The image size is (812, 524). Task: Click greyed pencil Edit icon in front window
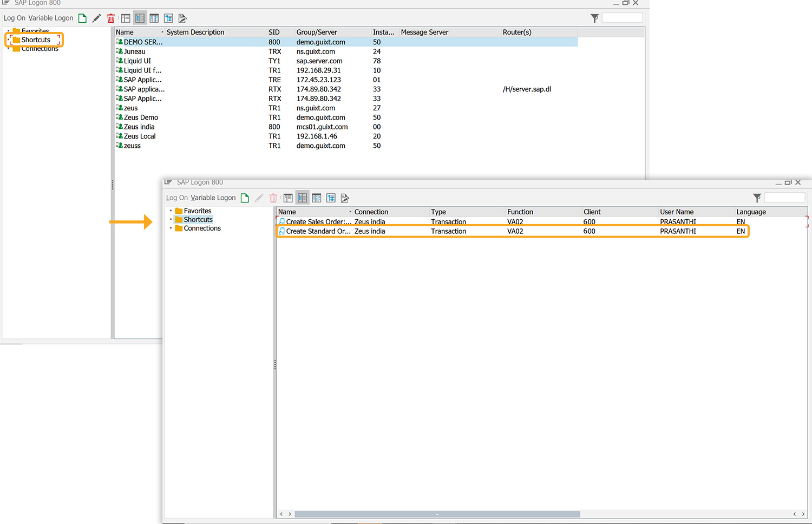[x=259, y=198]
